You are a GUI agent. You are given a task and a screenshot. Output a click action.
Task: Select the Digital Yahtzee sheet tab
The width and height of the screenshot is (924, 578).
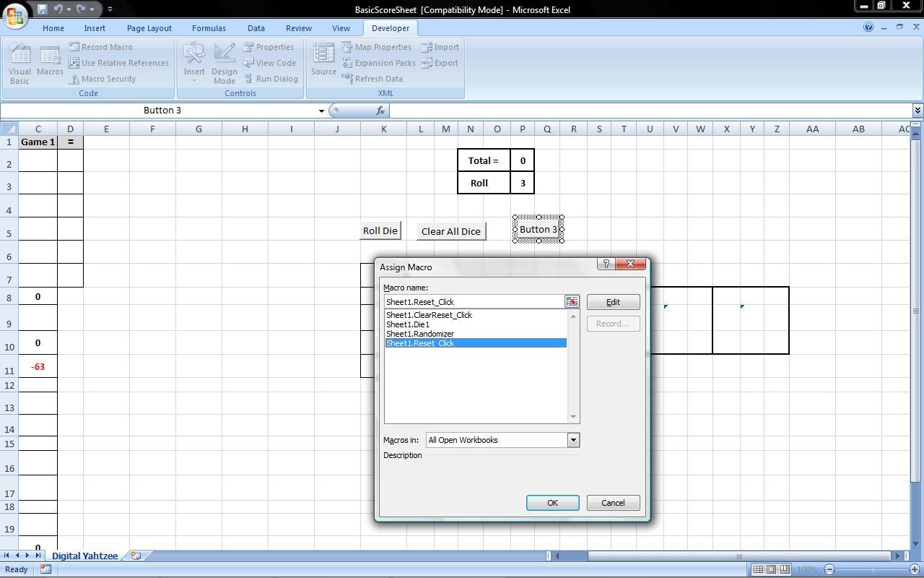(x=84, y=556)
